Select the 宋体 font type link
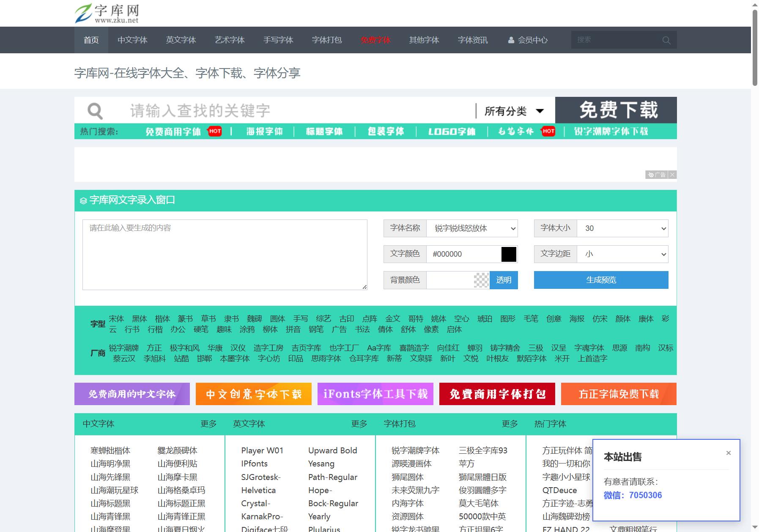Viewport: 759px width, 532px height. [x=116, y=319]
